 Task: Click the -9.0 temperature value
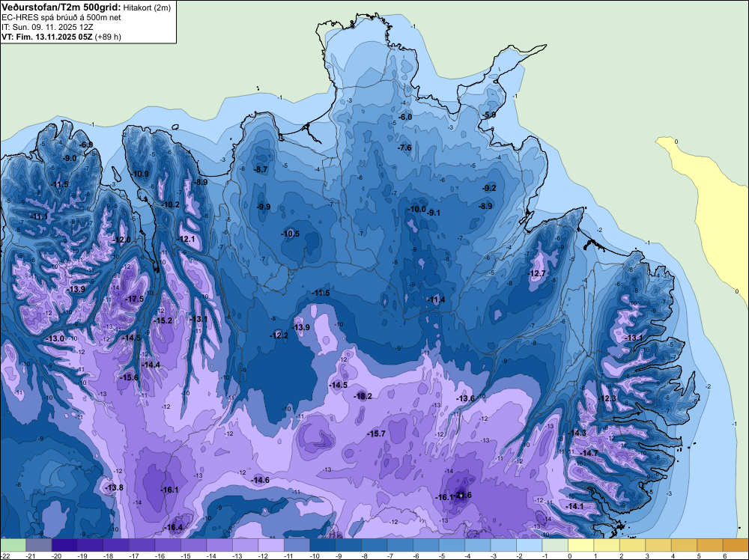(70, 158)
